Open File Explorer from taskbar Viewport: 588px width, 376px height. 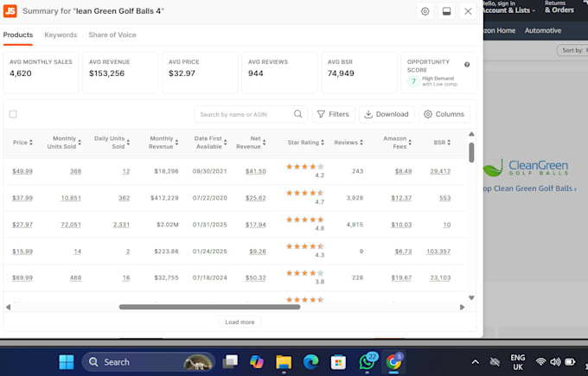pyautogui.click(x=284, y=362)
